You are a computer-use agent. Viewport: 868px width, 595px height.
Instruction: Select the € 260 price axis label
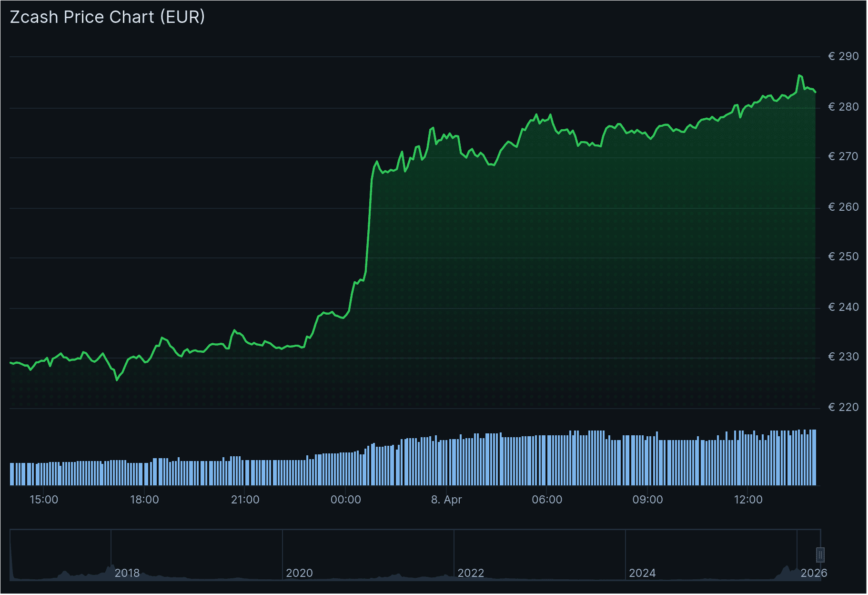[843, 206]
